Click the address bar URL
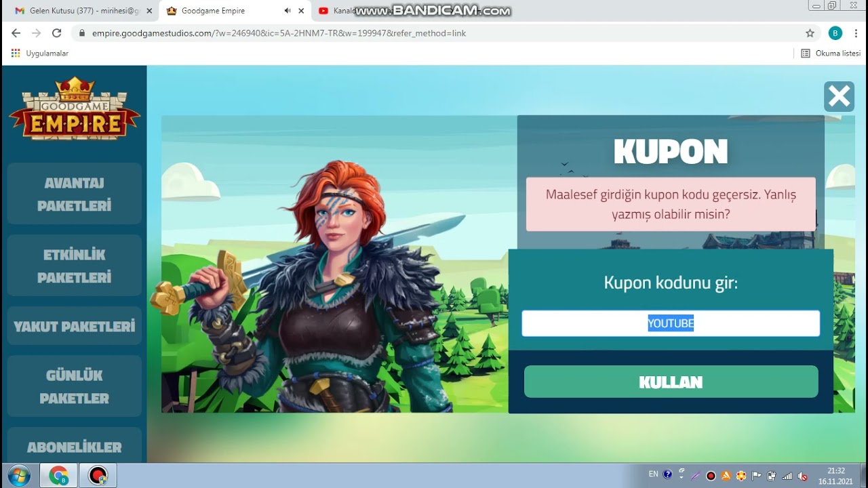Screen dimensions: 868x488 [x=279, y=33]
